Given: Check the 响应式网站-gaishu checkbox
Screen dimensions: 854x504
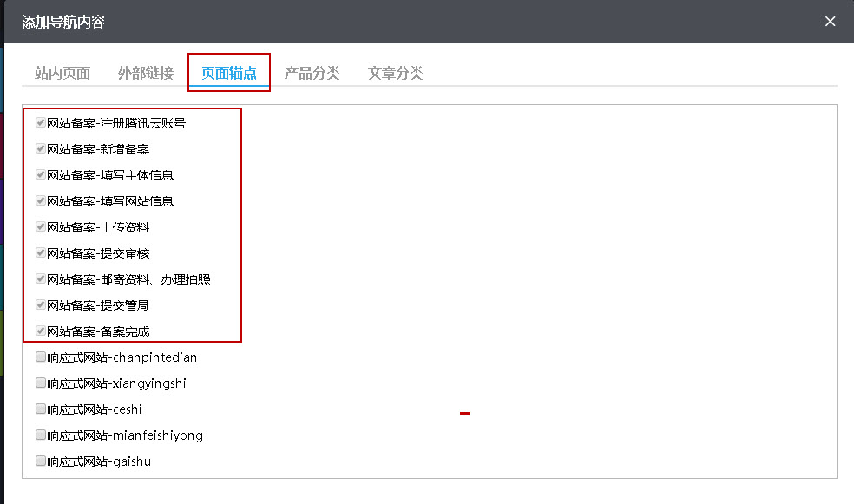Looking at the screenshot, I should pos(41,461).
